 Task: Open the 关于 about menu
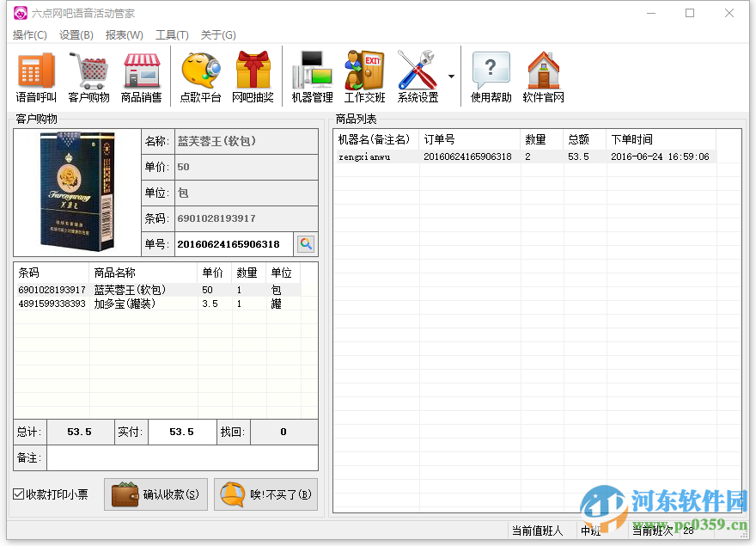(219, 35)
